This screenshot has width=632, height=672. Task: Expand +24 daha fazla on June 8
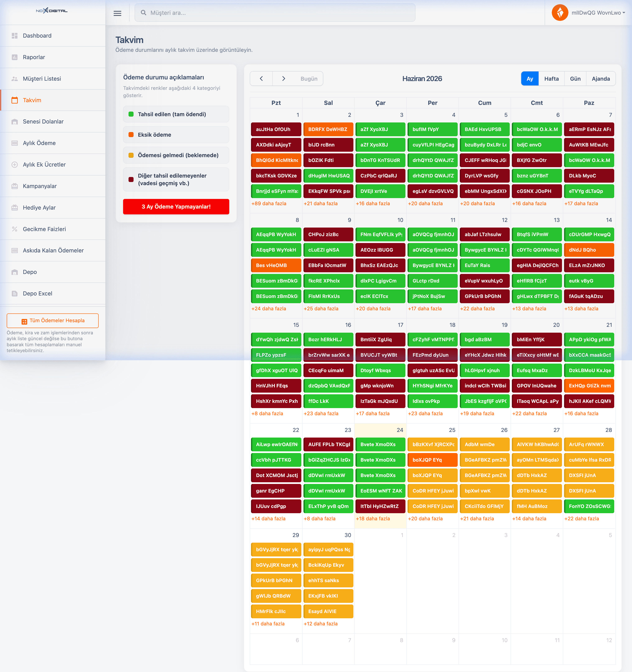tap(269, 309)
